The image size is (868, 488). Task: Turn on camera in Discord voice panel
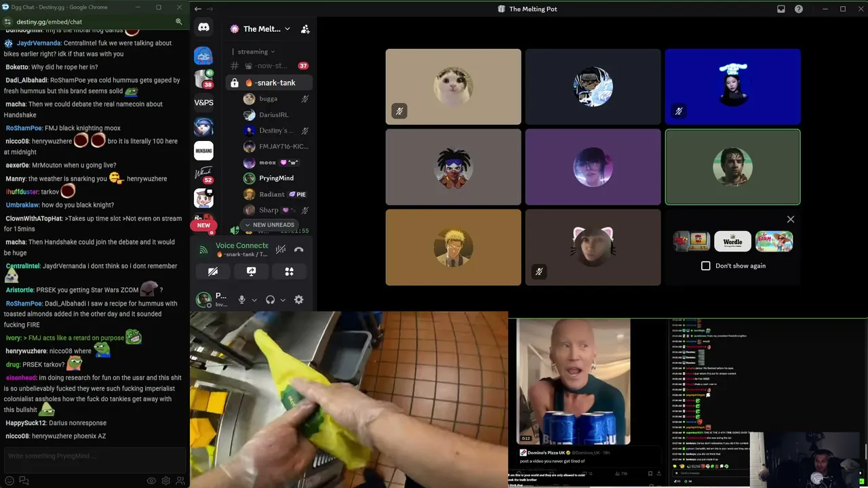[213, 271]
